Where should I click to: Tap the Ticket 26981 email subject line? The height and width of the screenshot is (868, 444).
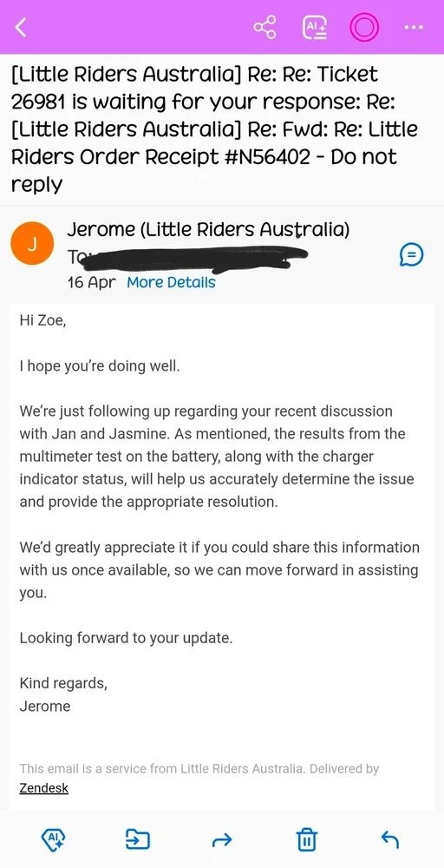216,129
